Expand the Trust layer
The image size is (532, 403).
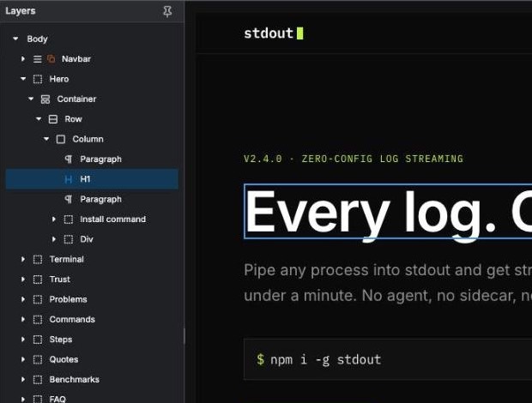point(22,280)
